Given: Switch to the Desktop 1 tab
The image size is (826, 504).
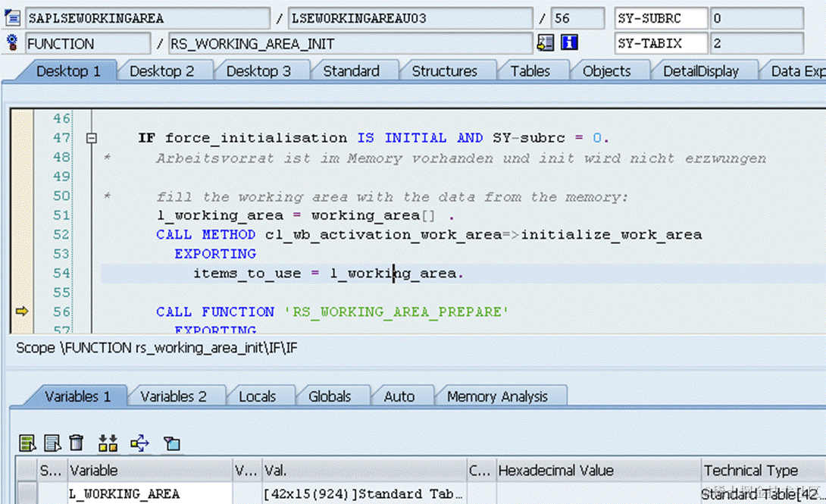Looking at the screenshot, I should click(x=68, y=71).
